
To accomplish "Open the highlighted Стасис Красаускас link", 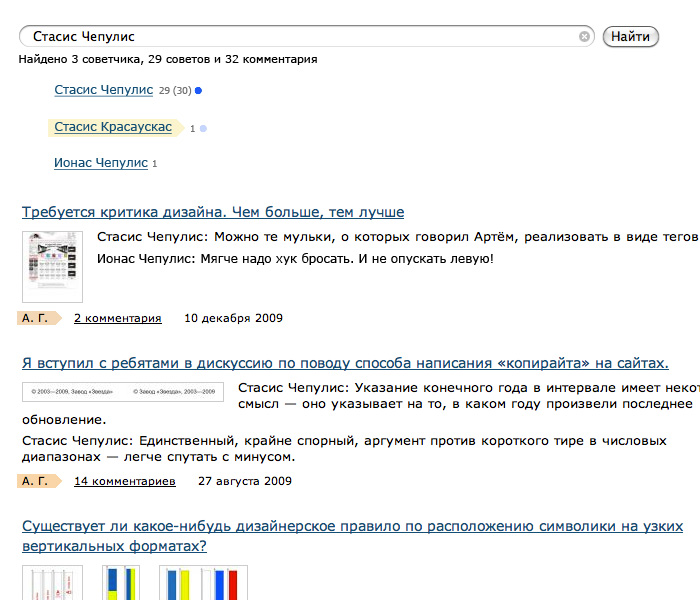I will [113, 127].
